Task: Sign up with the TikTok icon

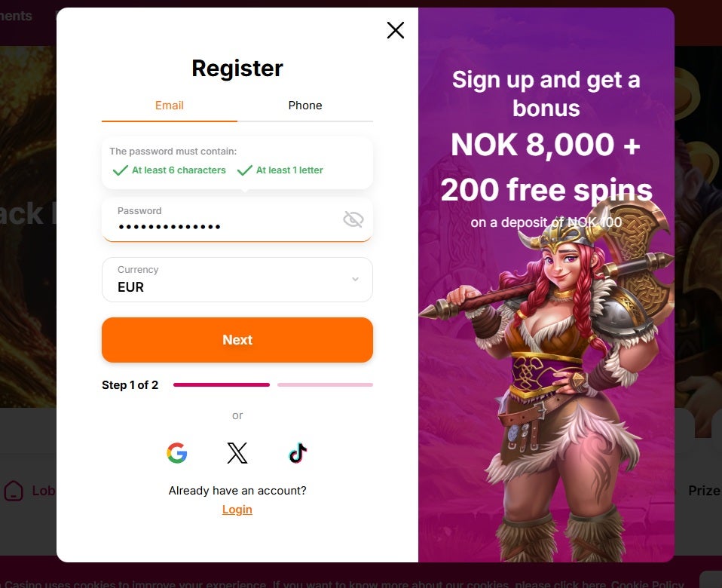Action: coord(298,453)
